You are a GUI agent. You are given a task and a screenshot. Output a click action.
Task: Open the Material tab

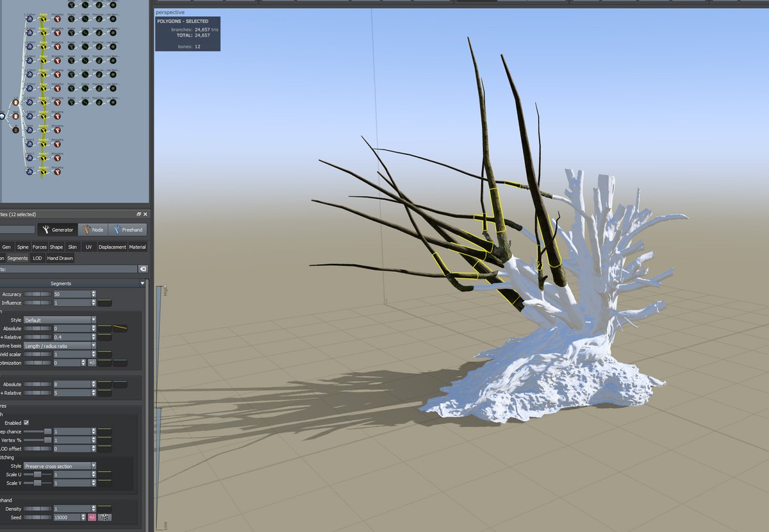[x=137, y=247]
